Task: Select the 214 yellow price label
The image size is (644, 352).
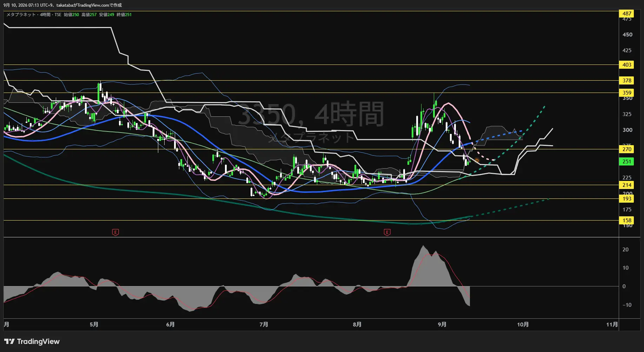Action: click(627, 185)
